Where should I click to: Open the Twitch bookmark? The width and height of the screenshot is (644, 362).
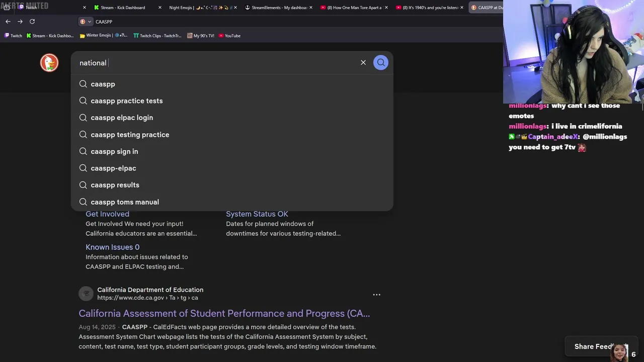click(x=13, y=36)
